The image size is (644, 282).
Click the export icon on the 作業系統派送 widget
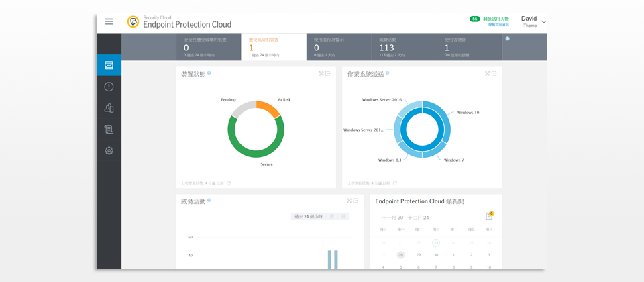coord(494,74)
